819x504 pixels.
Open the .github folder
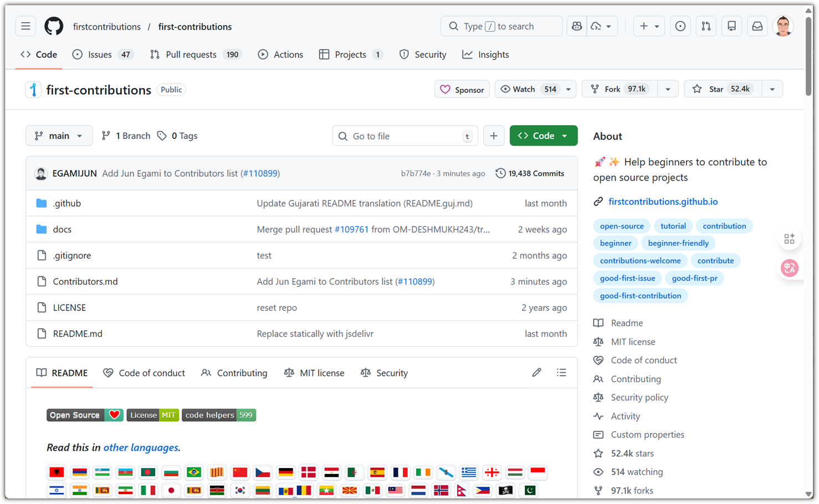tap(67, 203)
